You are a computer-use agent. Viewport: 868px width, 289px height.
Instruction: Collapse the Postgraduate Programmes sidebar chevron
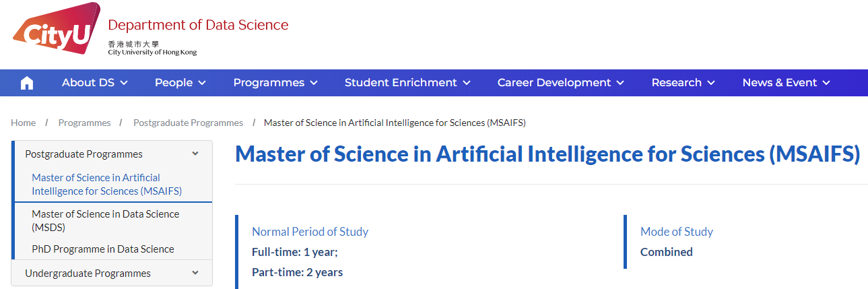pos(195,154)
